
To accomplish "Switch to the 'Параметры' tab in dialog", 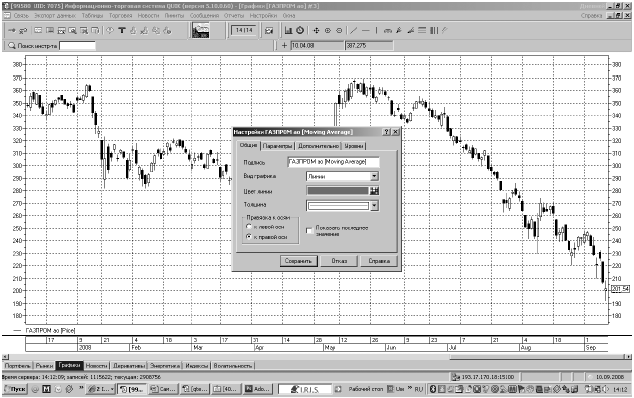I will (x=277, y=146).
